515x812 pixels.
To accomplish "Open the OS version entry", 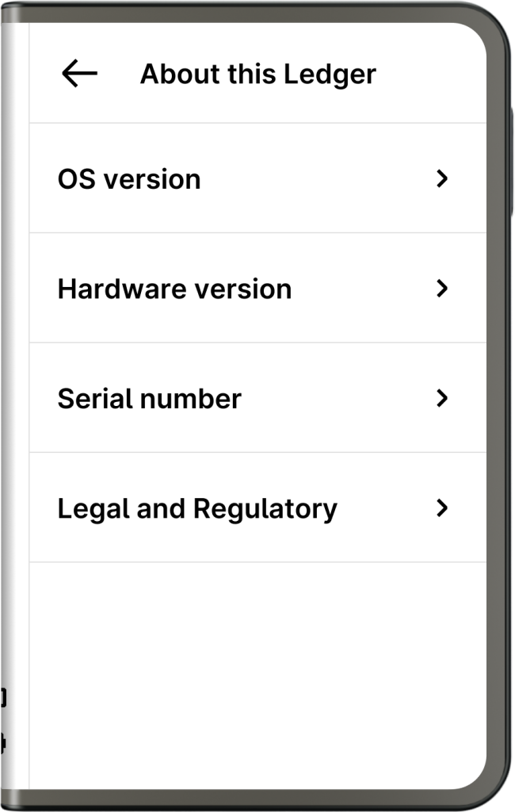I will point(257,179).
